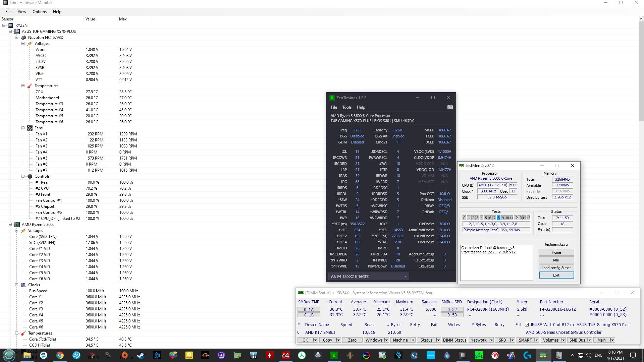
Task: Click the Home button in TestMem5
Action: click(556, 252)
